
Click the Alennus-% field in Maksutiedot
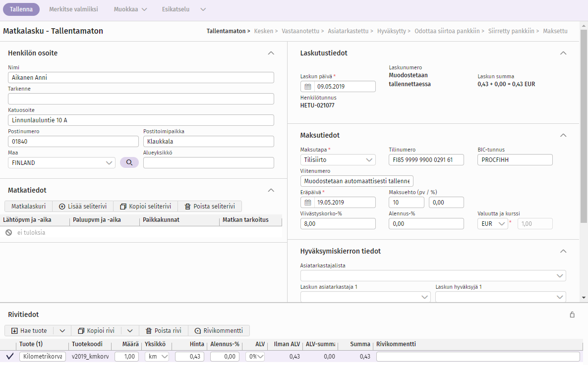pos(426,224)
